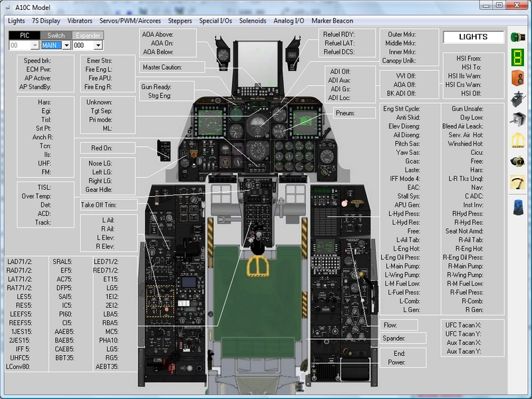Click the AEBT35 label
Image resolution: width=532 pixels, height=399 pixels.
coord(107,367)
